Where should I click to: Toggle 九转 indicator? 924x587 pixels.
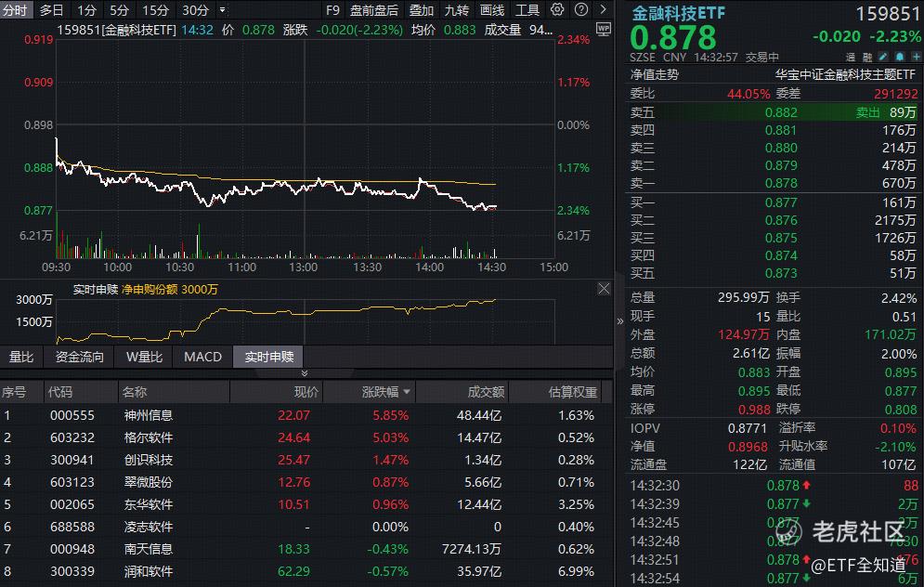click(x=457, y=10)
